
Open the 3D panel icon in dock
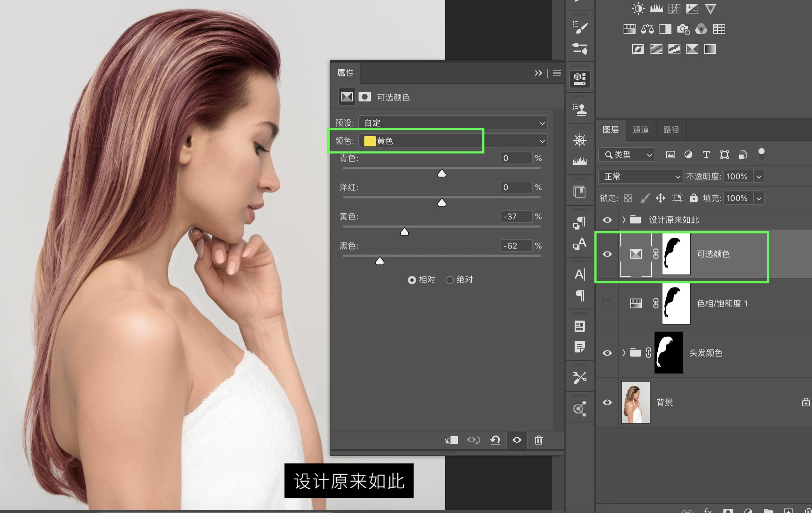pyautogui.click(x=579, y=79)
